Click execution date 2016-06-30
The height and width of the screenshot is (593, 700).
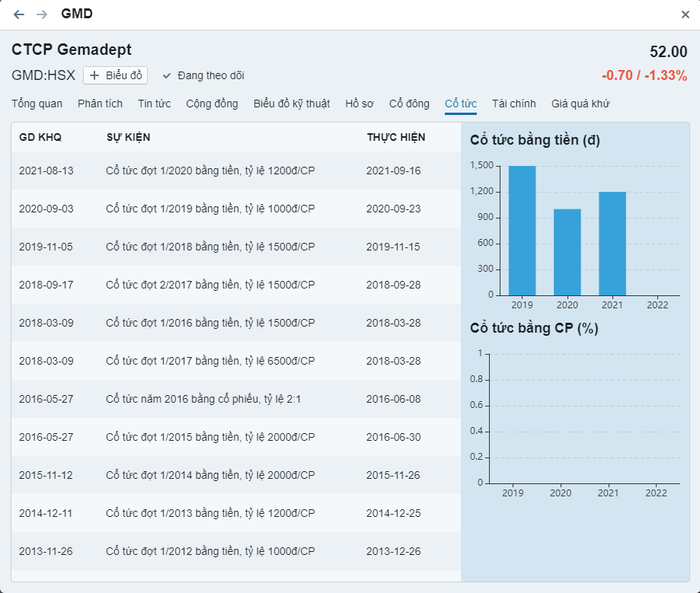click(393, 437)
